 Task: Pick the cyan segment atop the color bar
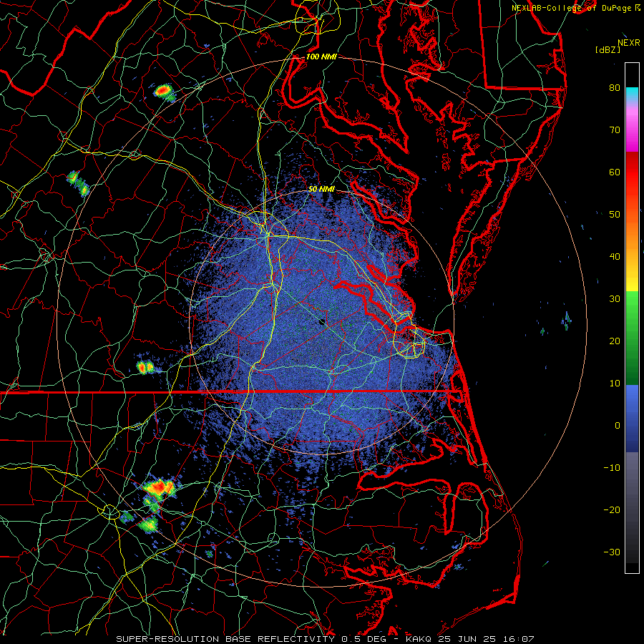(632, 95)
